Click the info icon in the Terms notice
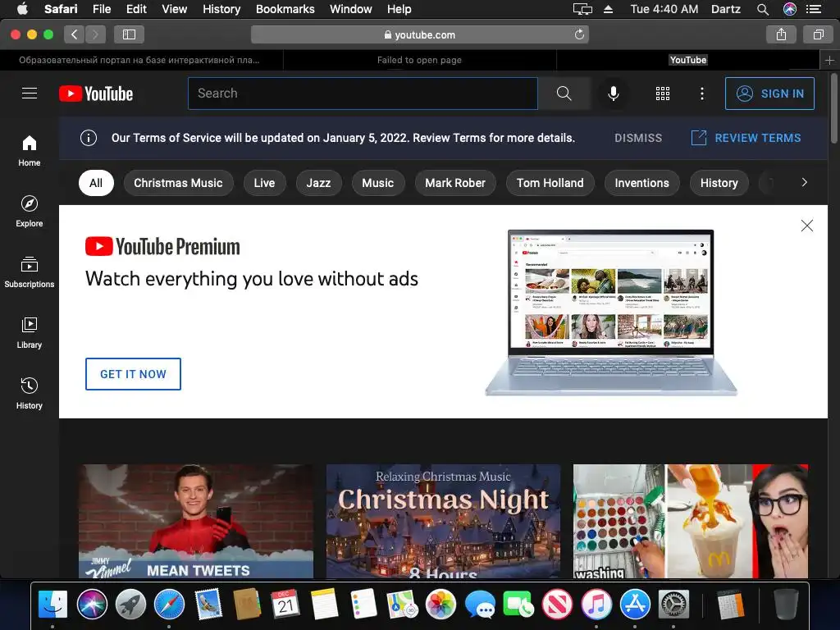 [x=89, y=138]
